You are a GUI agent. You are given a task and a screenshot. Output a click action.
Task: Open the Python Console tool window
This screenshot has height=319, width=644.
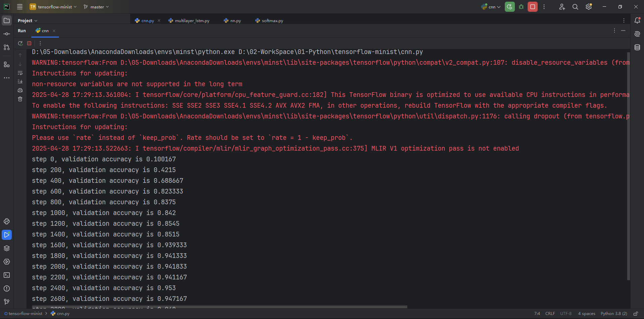coord(7,221)
